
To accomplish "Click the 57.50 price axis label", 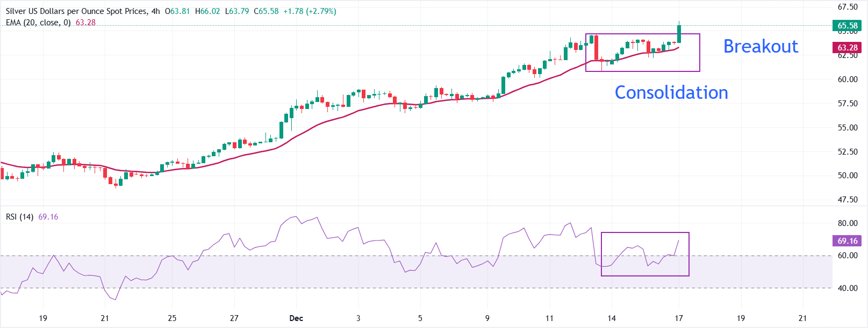I will [848, 104].
